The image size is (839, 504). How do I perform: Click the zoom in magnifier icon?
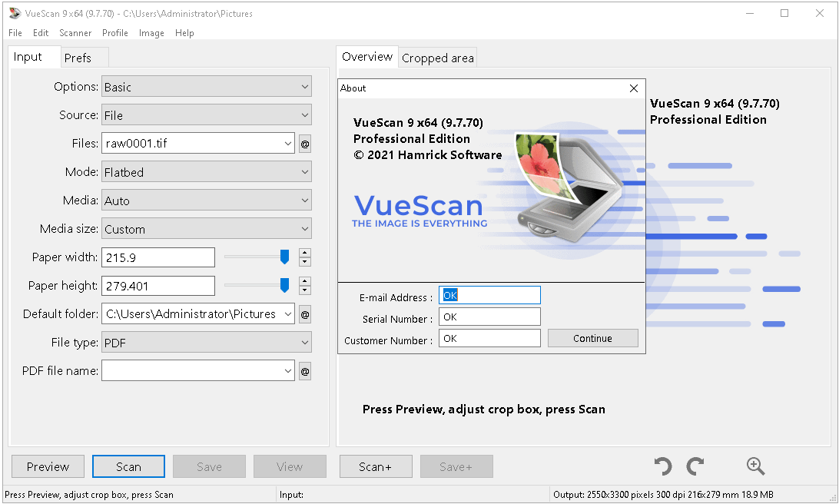point(755,466)
